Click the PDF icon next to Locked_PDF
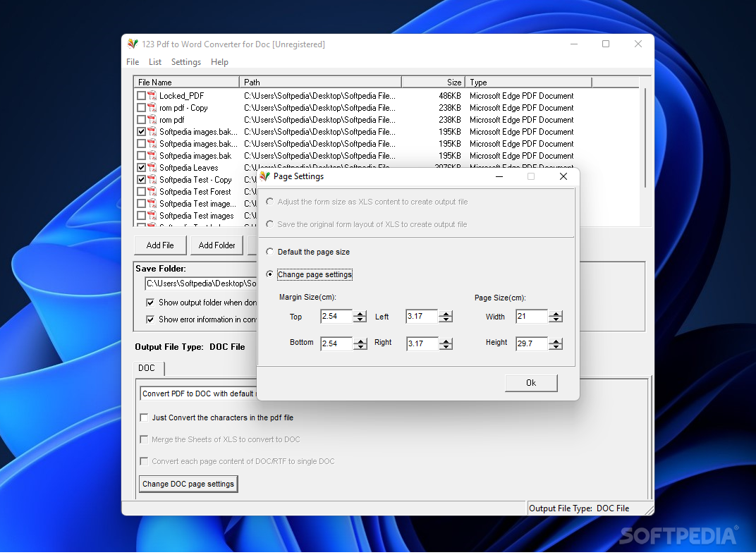The height and width of the screenshot is (555, 756). [152, 95]
